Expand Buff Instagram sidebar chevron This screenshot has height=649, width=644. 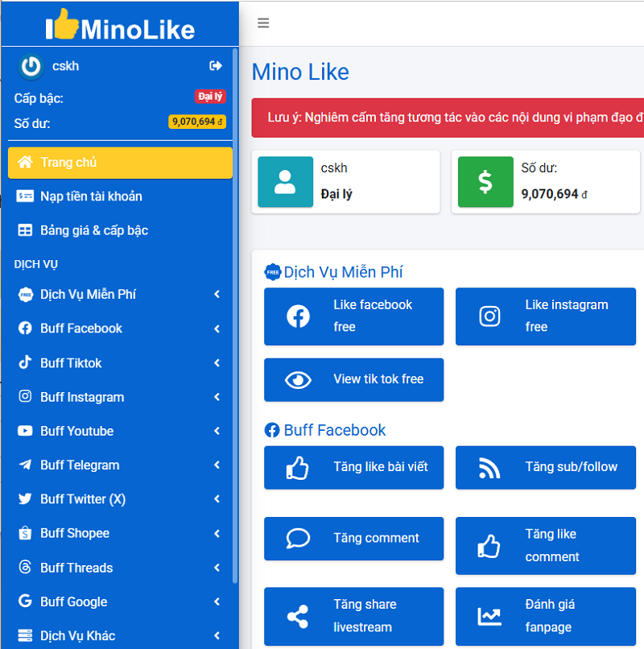coord(217,396)
